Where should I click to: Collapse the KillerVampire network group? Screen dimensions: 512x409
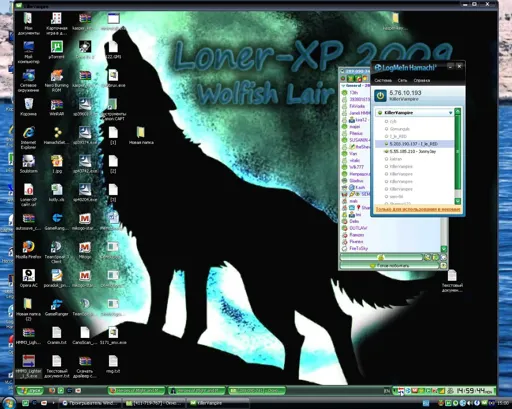(x=450, y=113)
